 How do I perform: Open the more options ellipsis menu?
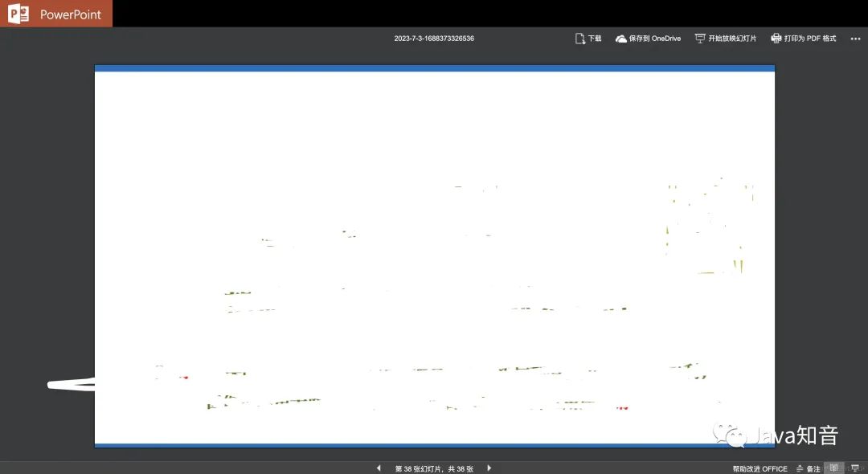pyautogui.click(x=855, y=39)
